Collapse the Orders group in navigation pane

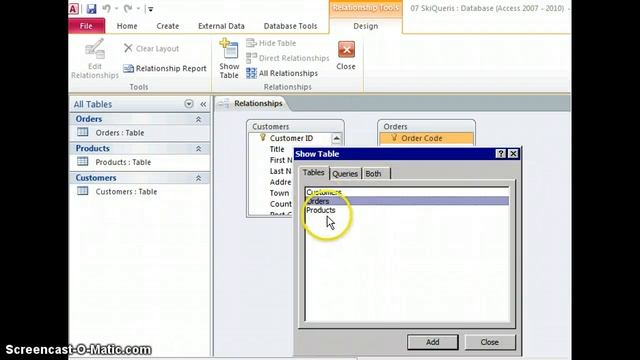[x=198, y=119]
